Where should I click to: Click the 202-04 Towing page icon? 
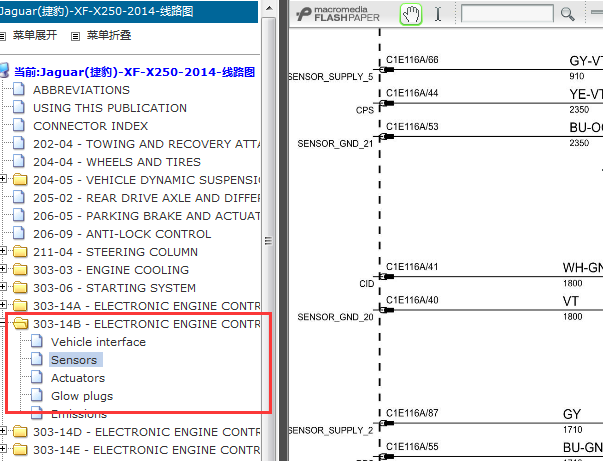[19, 143]
